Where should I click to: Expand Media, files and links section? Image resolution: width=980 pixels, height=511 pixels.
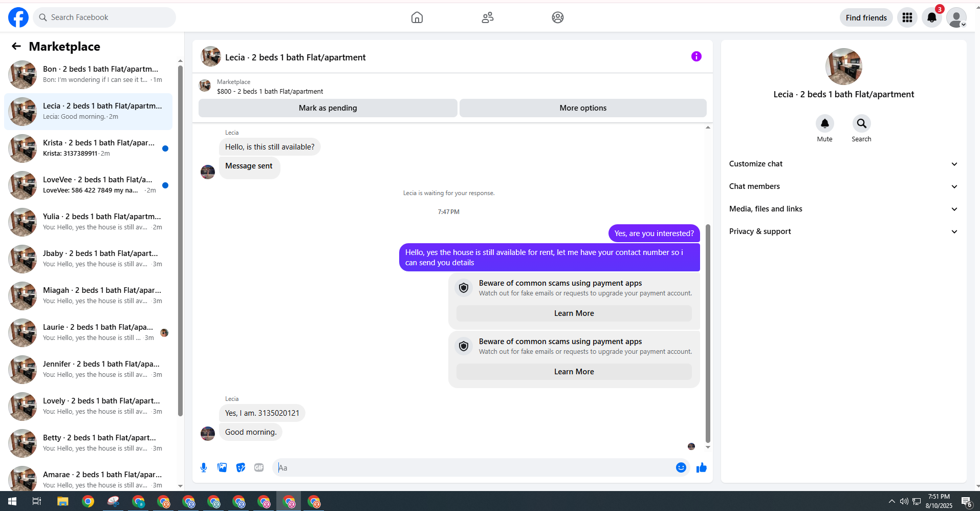843,209
